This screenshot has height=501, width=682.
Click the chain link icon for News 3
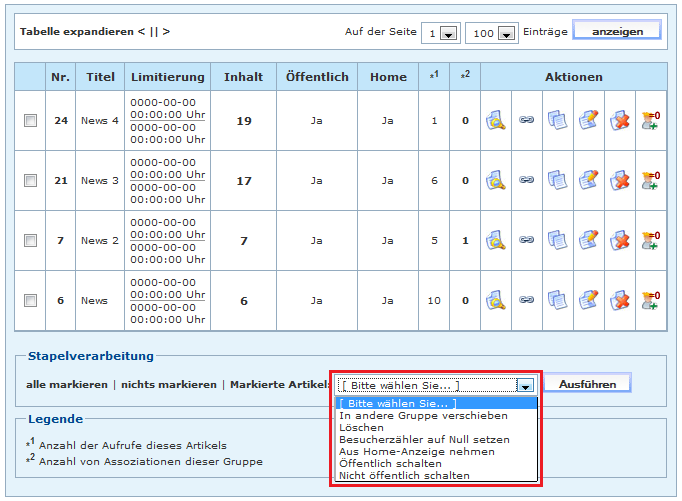(x=527, y=181)
